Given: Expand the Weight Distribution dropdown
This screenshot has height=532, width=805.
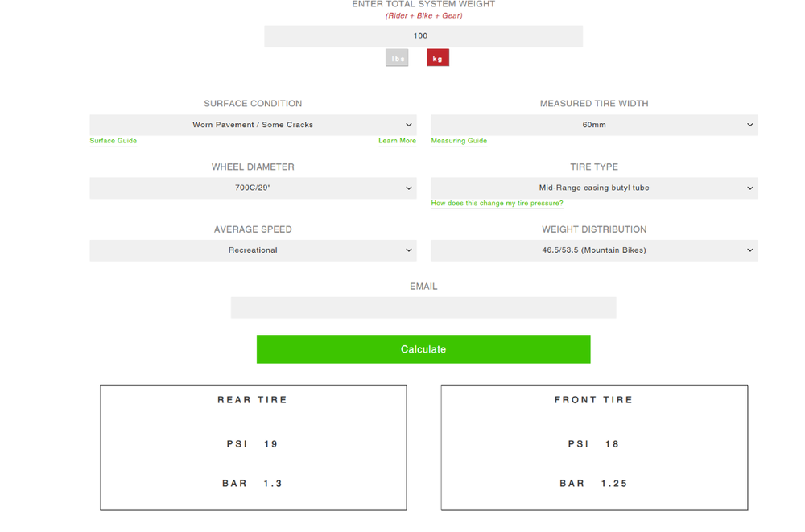Looking at the screenshot, I should pyautogui.click(x=594, y=250).
